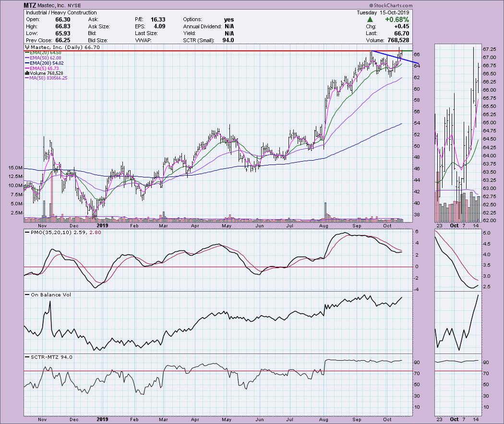Viewport: 504px width, 424px height.
Task: Click the 15.0M volume axis label
Action: [x=15, y=168]
